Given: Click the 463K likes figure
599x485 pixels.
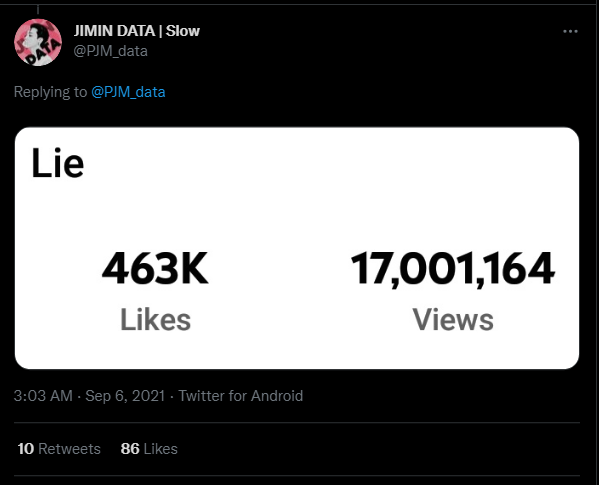Looking at the screenshot, I should click(x=155, y=269).
